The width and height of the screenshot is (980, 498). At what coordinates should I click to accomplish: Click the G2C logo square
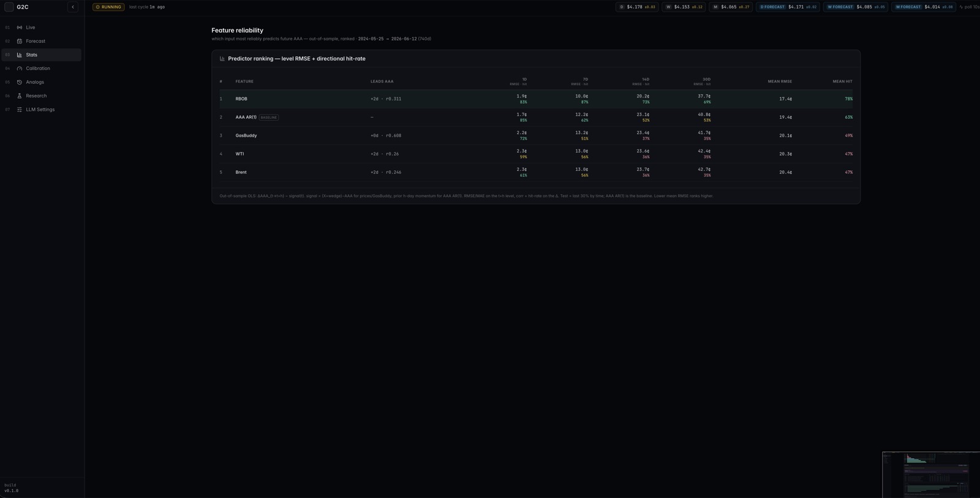pos(9,7)
